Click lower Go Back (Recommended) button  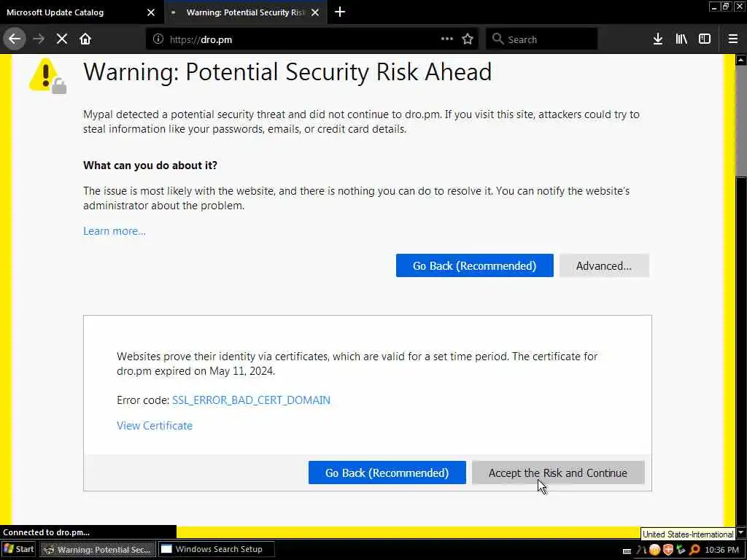(x=387, y=472)
